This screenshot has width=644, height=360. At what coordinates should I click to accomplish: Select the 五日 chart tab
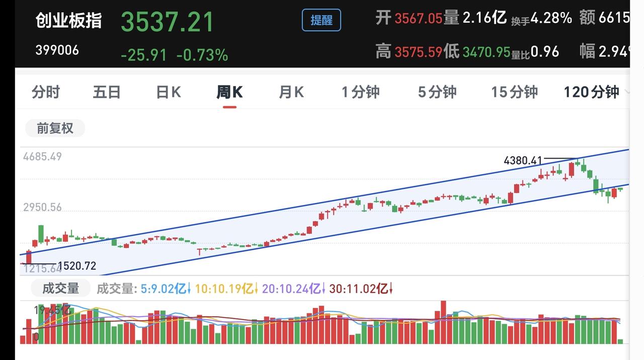[x=107, y=92]
